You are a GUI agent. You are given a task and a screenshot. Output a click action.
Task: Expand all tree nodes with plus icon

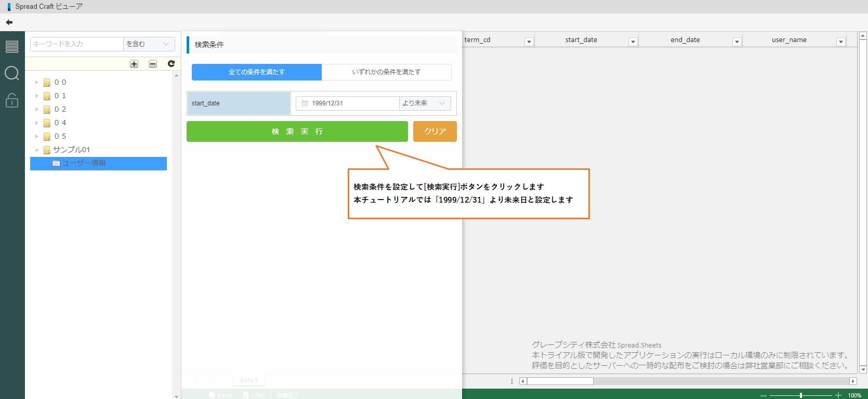tap(134, 64)
